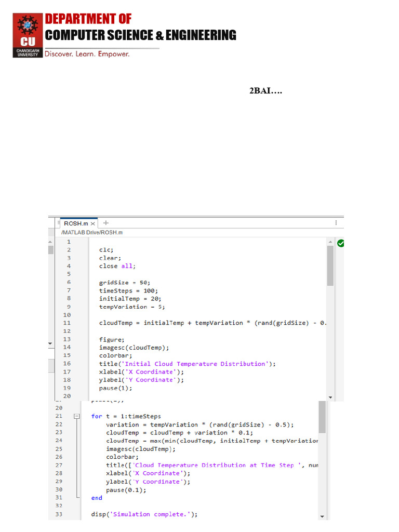Click the down arrow of the upper editor's right scrollbar

tap(330, 397)
